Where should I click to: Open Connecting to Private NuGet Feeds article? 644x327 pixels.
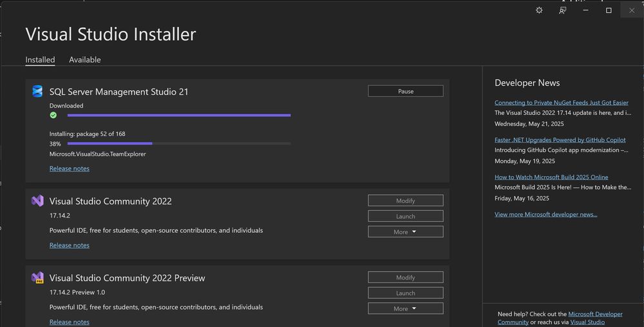[x=561, y=103]
